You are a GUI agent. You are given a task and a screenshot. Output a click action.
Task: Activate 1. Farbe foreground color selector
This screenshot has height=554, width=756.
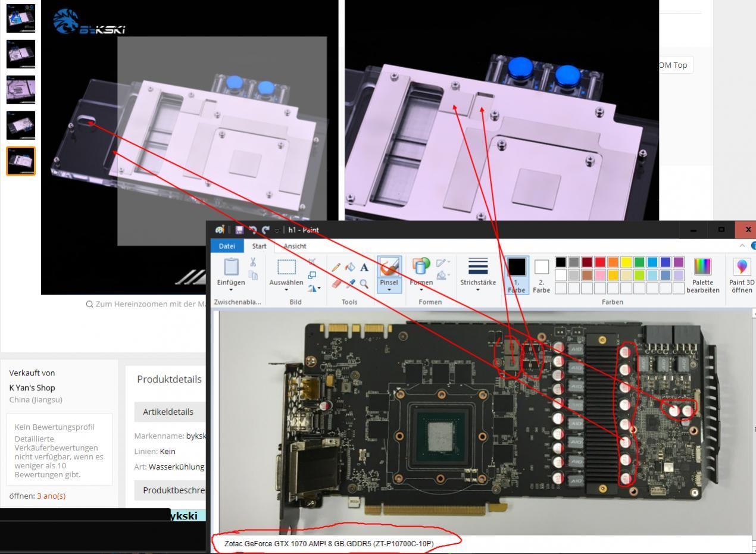pyautogui.click(x=517, y=275)
